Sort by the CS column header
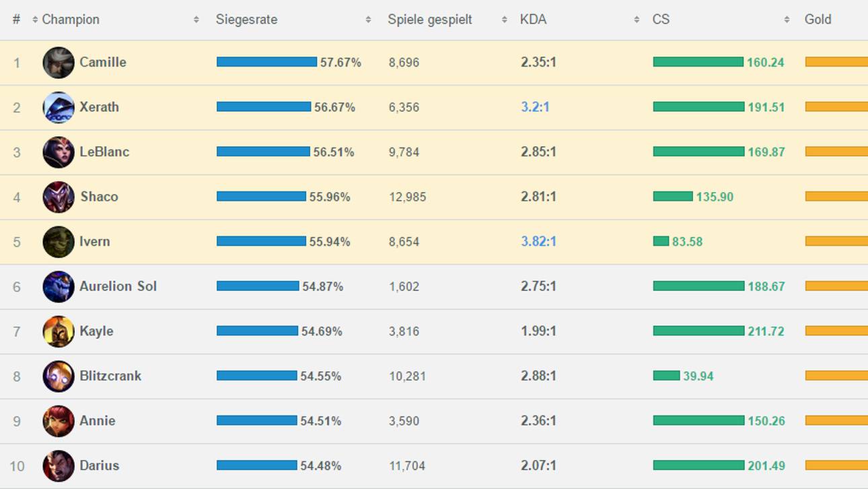The image size is (868, 489). point(661,20)
